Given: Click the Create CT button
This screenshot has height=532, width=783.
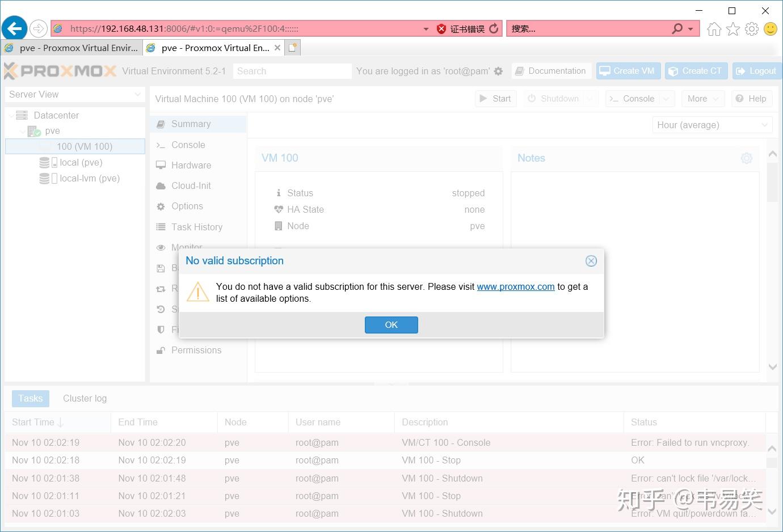Looking at the screenshot, I should (696, 71).
